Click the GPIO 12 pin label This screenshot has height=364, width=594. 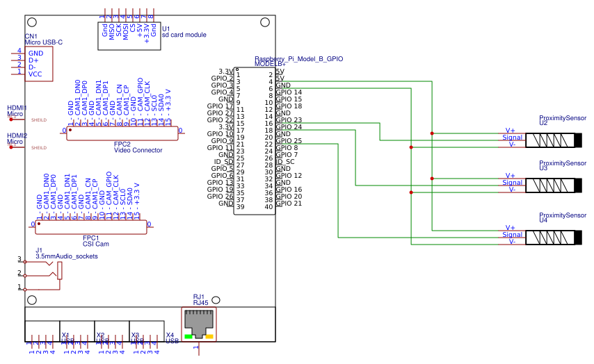[289, 176]
